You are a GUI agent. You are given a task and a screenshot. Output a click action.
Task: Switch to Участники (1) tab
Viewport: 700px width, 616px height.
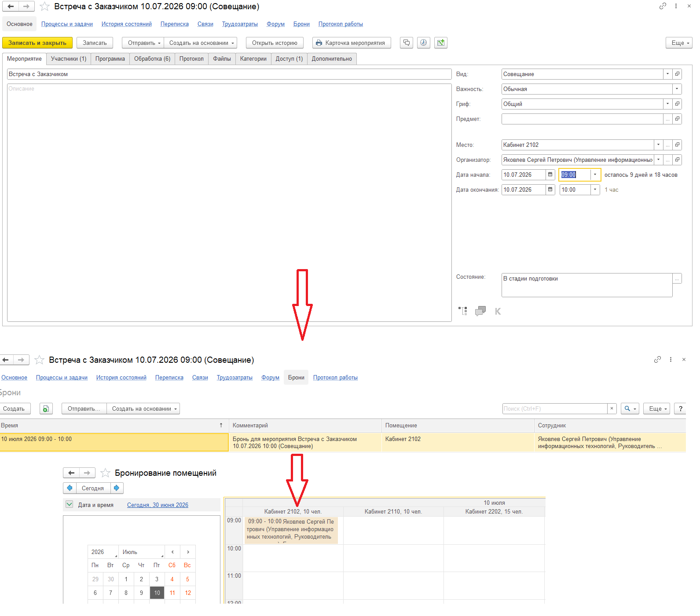69,58
